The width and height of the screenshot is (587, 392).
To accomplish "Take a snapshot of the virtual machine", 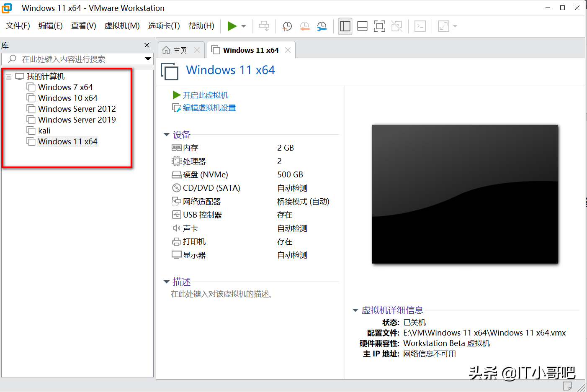I will click(x=287, y=26).
